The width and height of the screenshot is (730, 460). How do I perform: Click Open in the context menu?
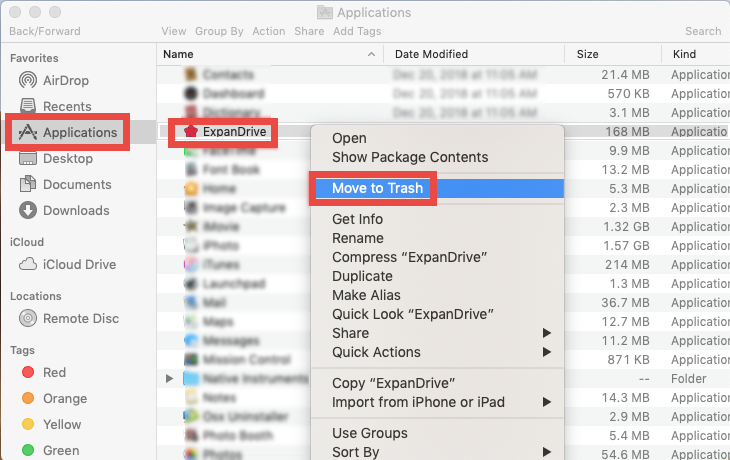coord(349,138)
